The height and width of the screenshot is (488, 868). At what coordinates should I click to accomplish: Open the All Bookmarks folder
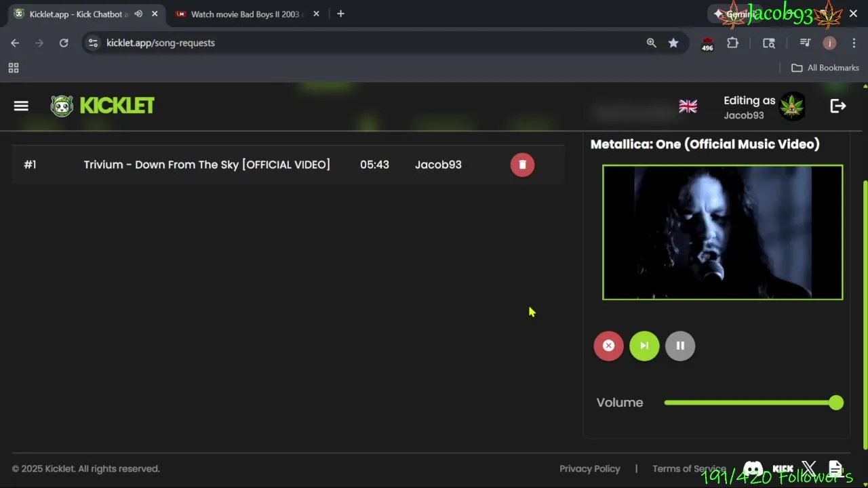point(825,68)
